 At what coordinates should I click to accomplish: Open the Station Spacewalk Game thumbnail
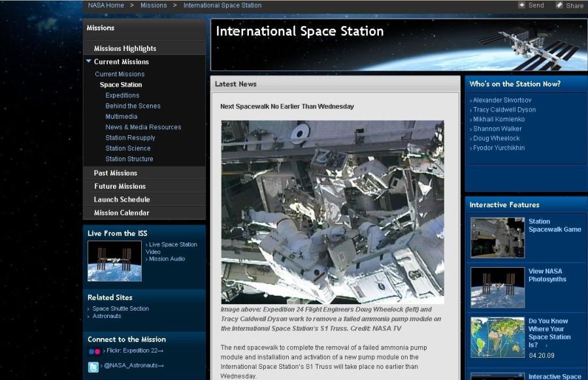point(497,237)
